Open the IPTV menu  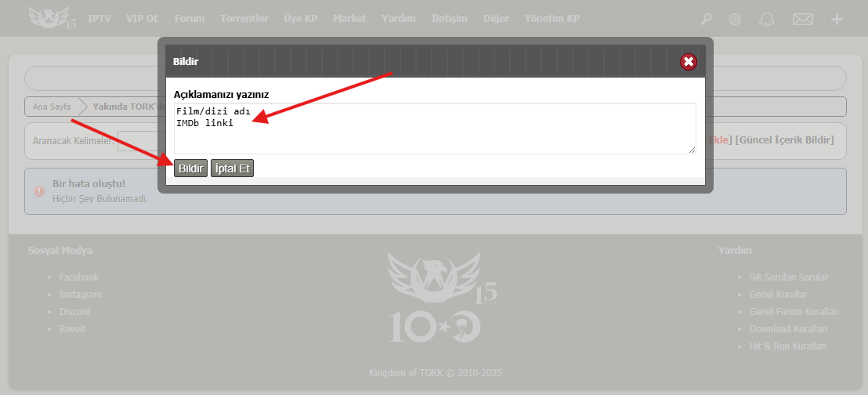(x=99, y=19)
